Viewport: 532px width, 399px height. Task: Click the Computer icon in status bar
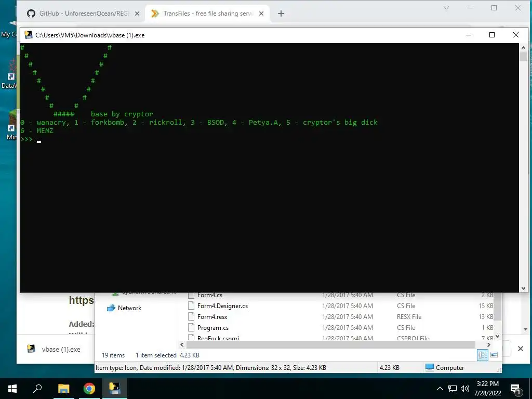pos(430,367)
